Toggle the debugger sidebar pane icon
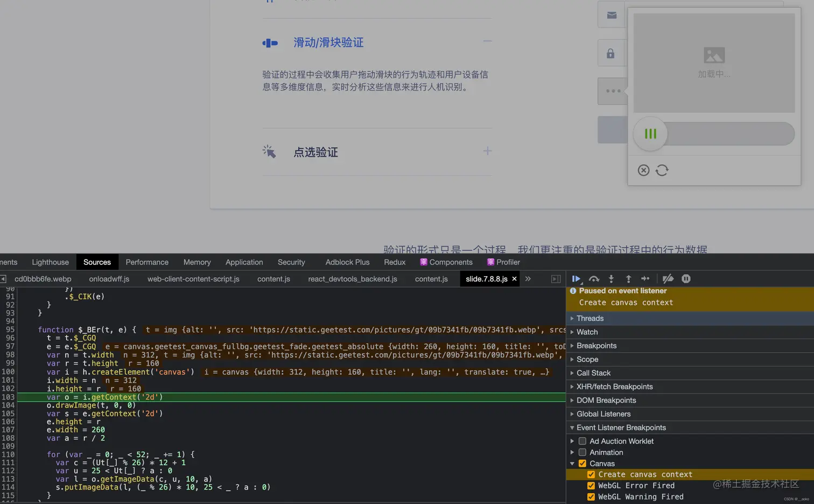This screenshot has width=814, height=504. [x=556, y=279]
